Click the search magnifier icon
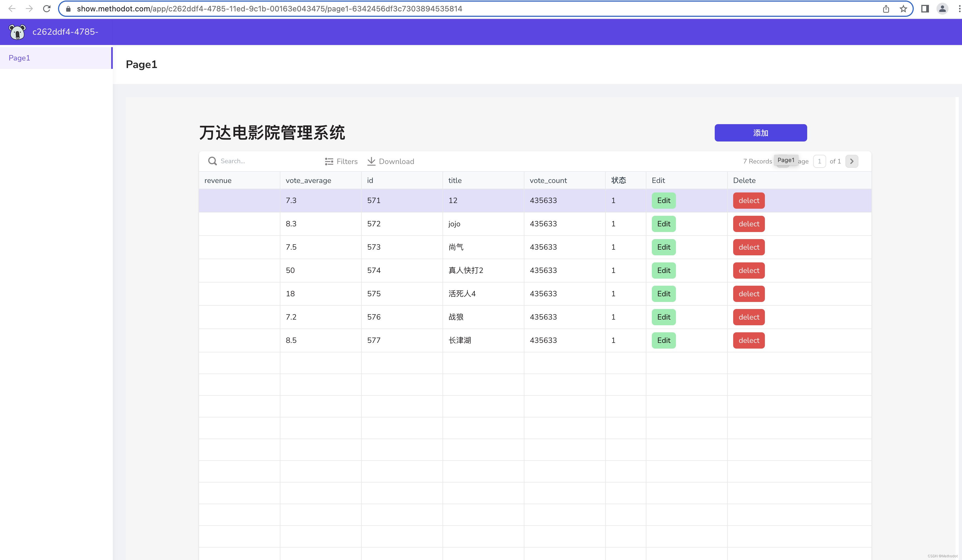962x560 pixels. (212, 161)
